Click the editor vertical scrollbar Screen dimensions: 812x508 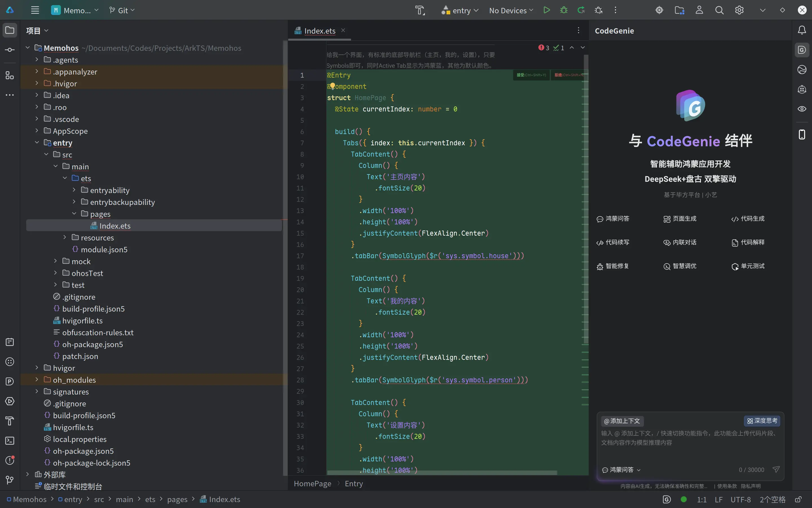click(586, 199)
